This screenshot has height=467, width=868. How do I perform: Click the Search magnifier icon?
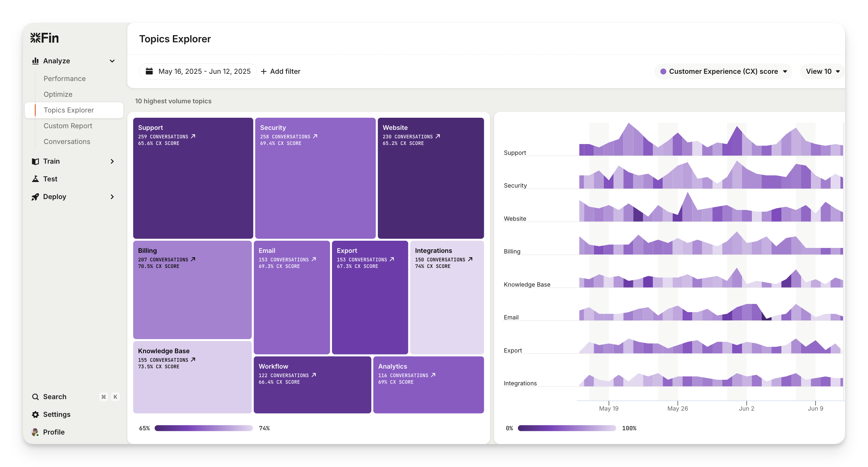35,396
